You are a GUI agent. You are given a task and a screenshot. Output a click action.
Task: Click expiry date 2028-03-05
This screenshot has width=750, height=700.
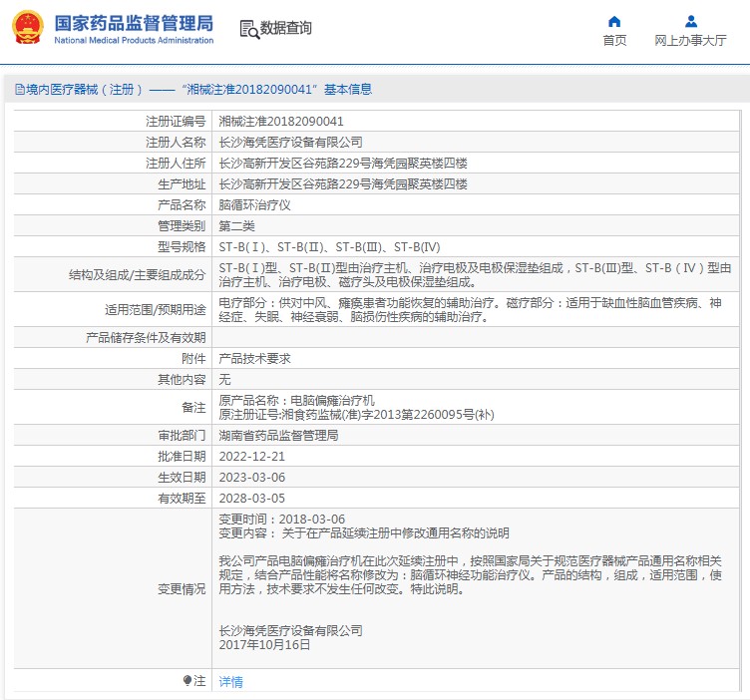(x=251, y=499)
